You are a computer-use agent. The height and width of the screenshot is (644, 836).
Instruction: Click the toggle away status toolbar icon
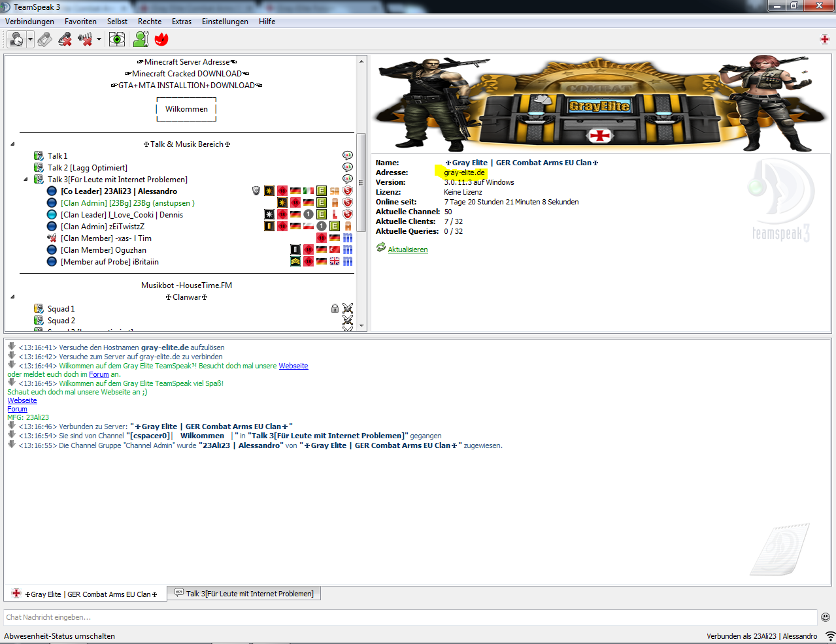44,39
